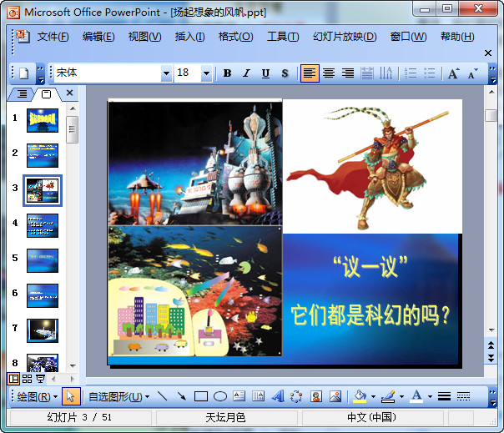Open the font name dropdown 宋体
The width and height of the screenshot is (504, 433).
tap(166, 73)
